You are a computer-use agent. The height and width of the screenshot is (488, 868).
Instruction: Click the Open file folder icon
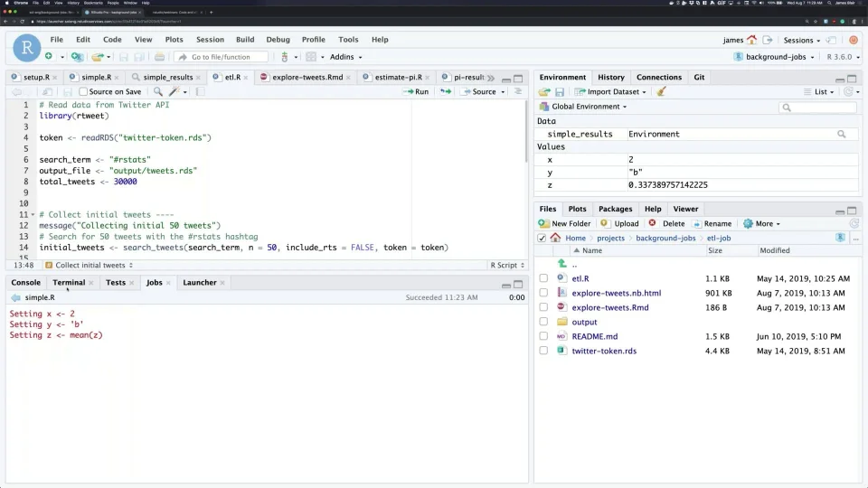click(98, 56)
